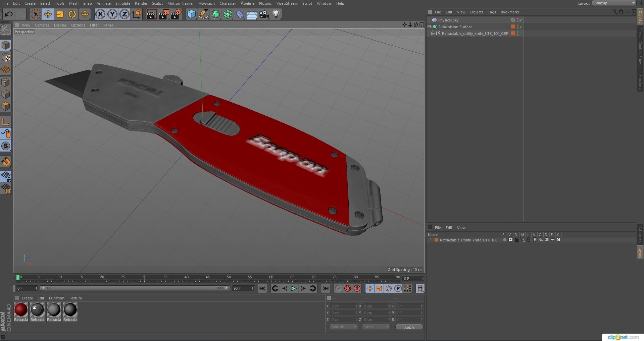Open Object Manager Bookmarks menu
This screenshot has width=644, height=341.
[x=510, y=12]
